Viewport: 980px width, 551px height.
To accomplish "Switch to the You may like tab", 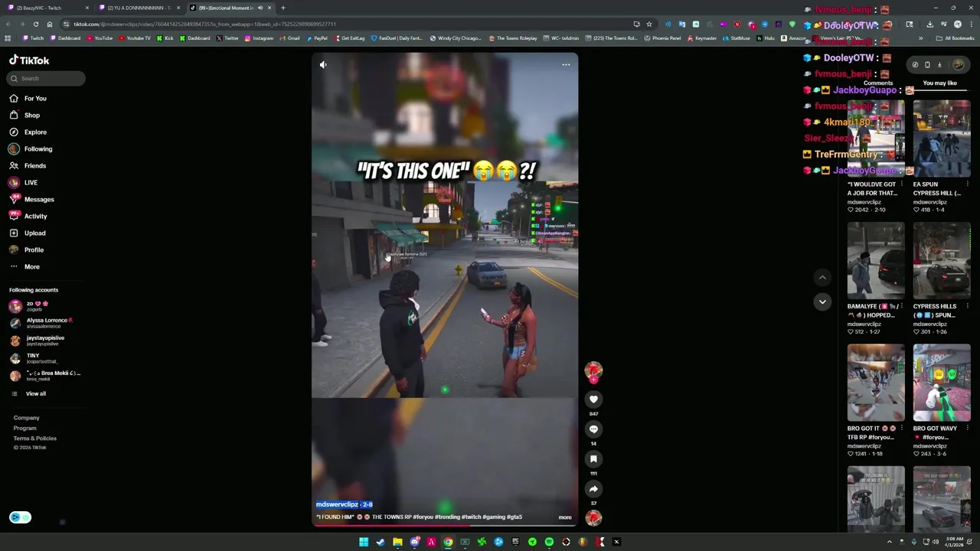I will click(x=939, y=83).
